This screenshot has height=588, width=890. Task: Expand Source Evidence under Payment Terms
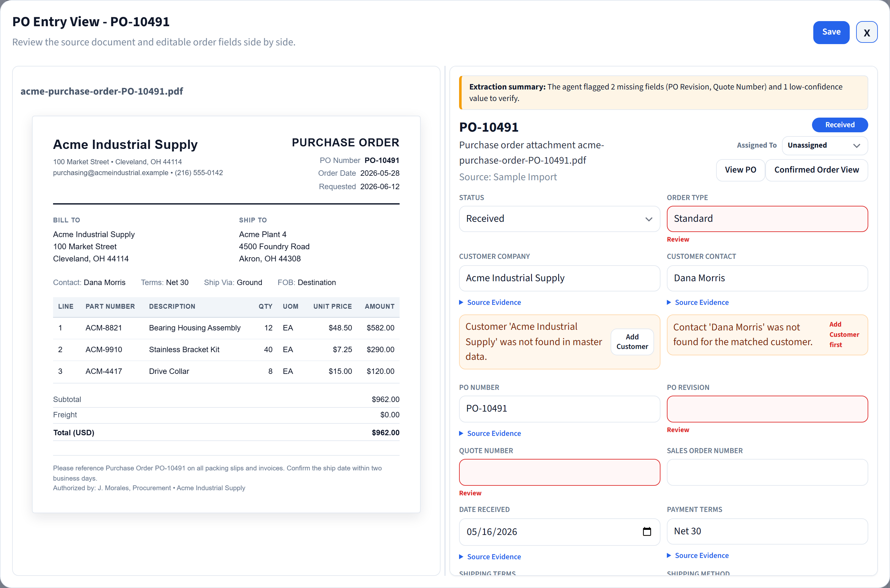(698, 555)
